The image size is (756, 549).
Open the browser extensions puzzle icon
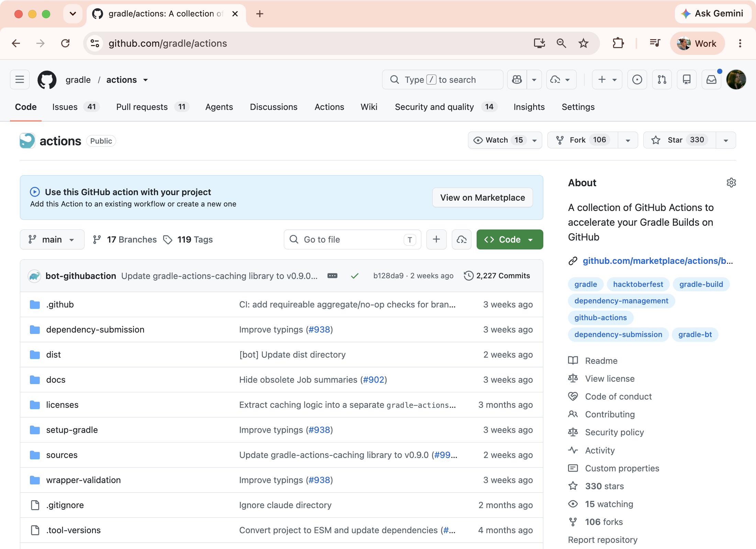coord(618,43)
